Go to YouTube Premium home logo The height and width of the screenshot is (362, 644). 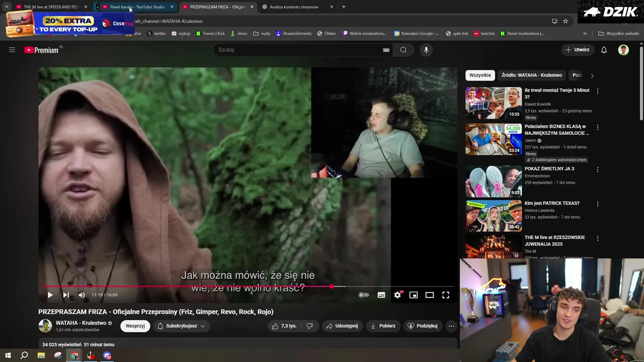(41, 50)
